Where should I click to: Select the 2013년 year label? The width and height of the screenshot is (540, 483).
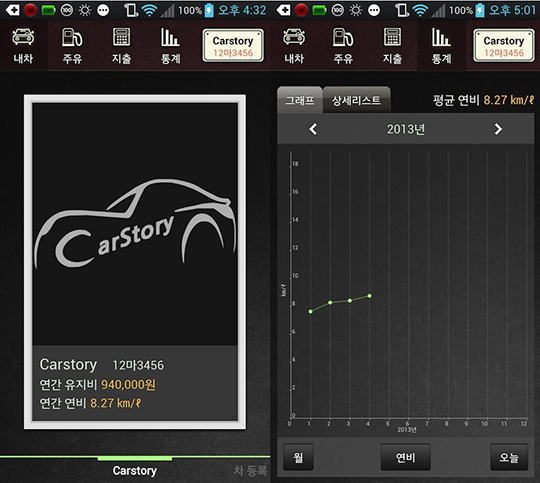pos(406,130)
